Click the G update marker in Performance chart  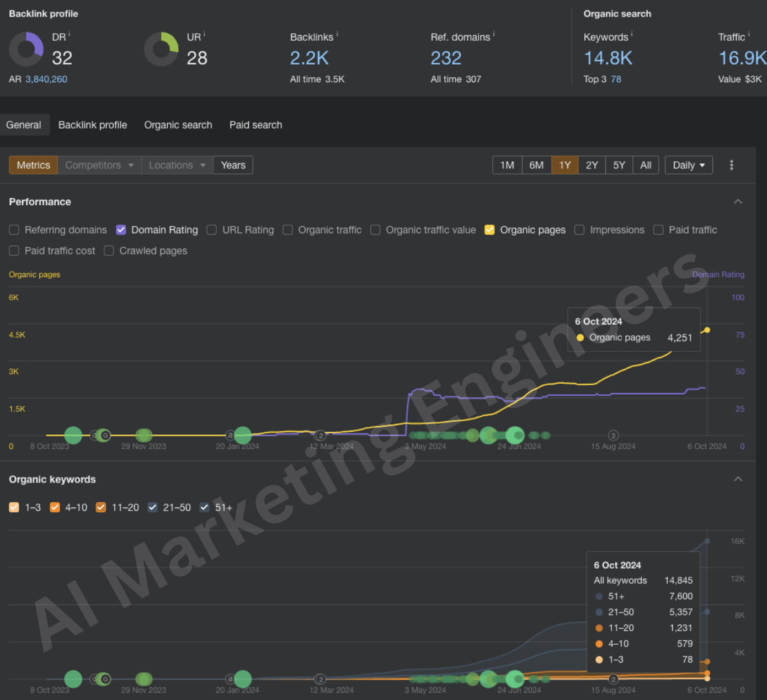105,435
